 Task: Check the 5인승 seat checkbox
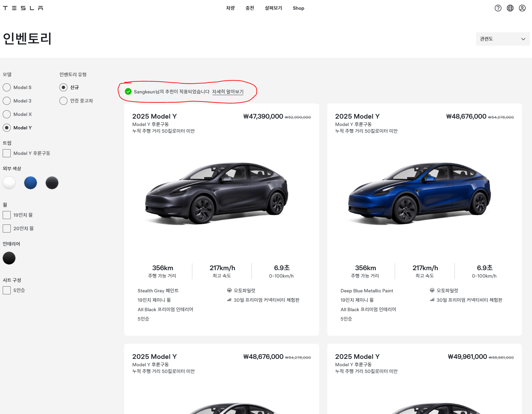click(7, 290)
